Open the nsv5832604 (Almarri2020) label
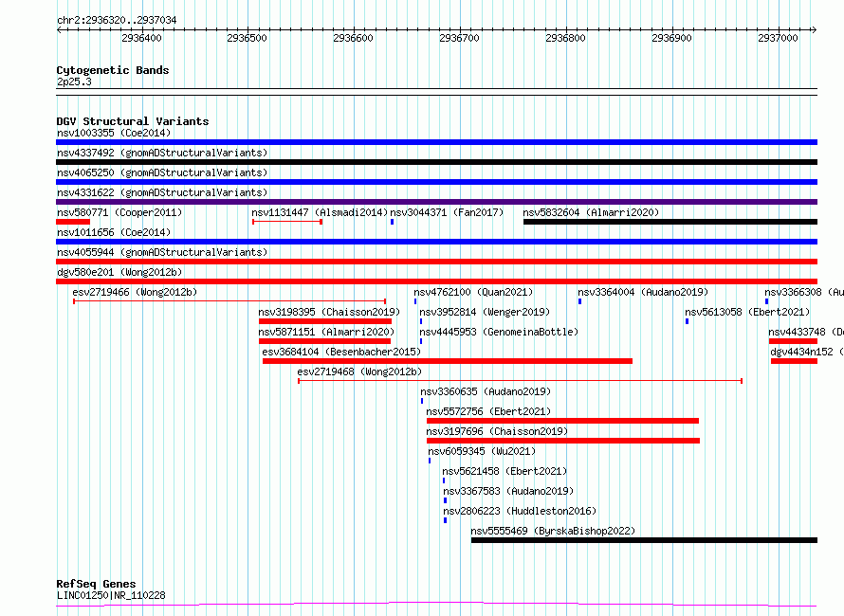This screenshot has height=616, width=844. point(591,212)
